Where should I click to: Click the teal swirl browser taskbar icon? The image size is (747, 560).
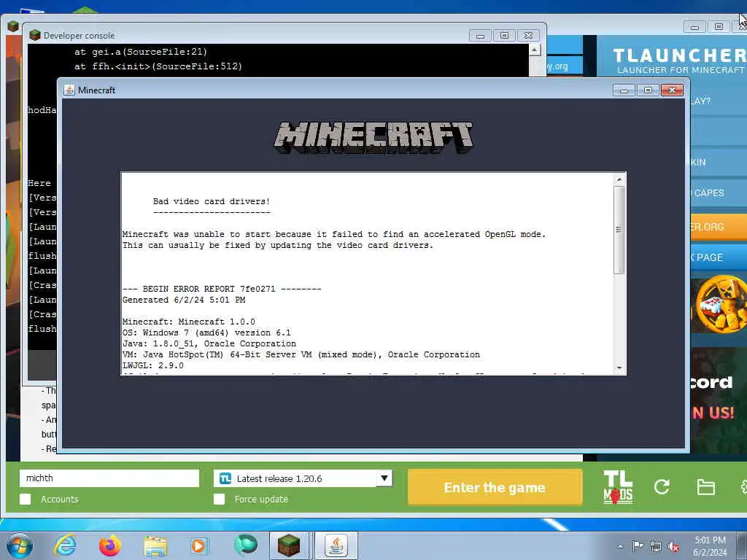click(245, 545)
